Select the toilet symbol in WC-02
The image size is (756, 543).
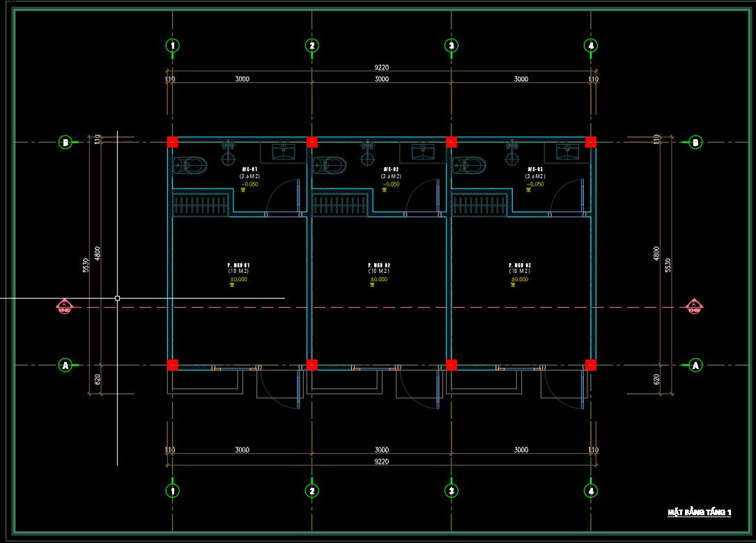coord(330,165)
